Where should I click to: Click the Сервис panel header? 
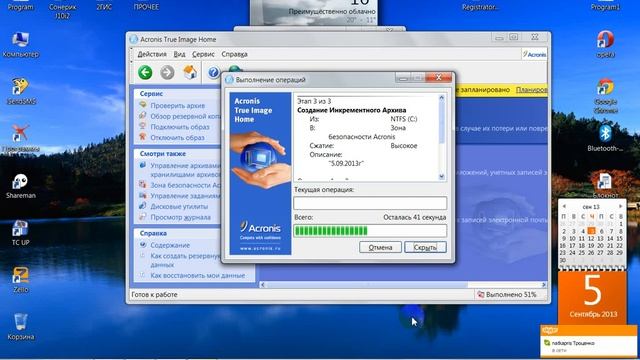[x=178, y=93]
